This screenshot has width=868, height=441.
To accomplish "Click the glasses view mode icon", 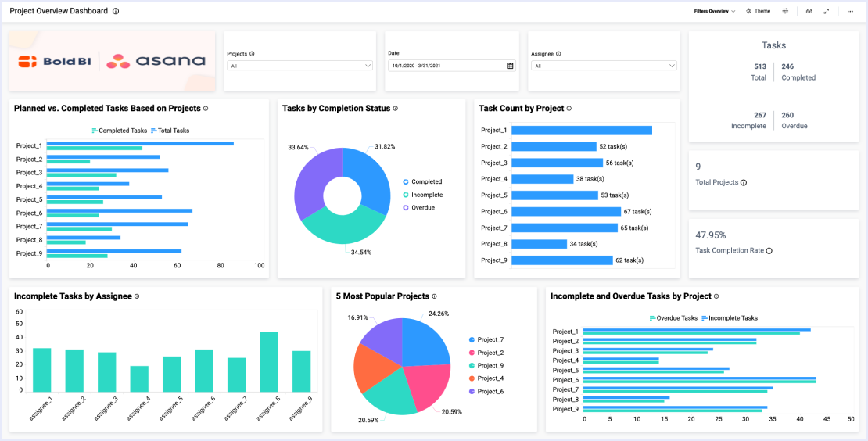I will pyautogui.click(x=809, y=11).
